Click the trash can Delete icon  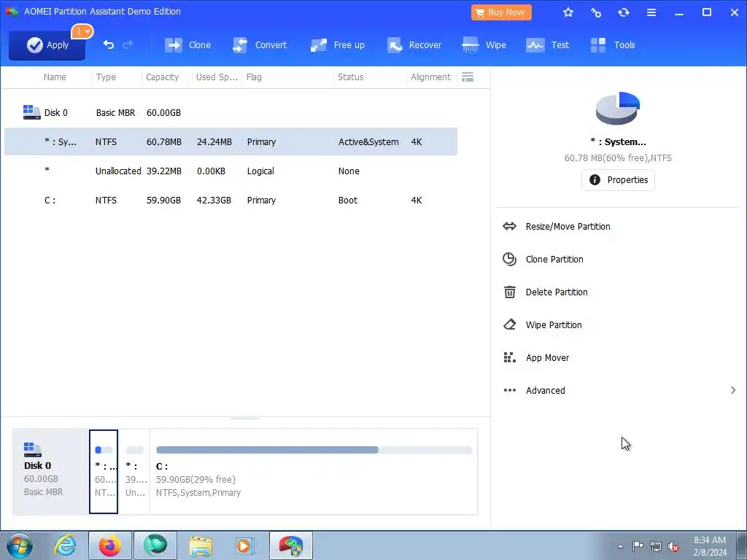509,292
